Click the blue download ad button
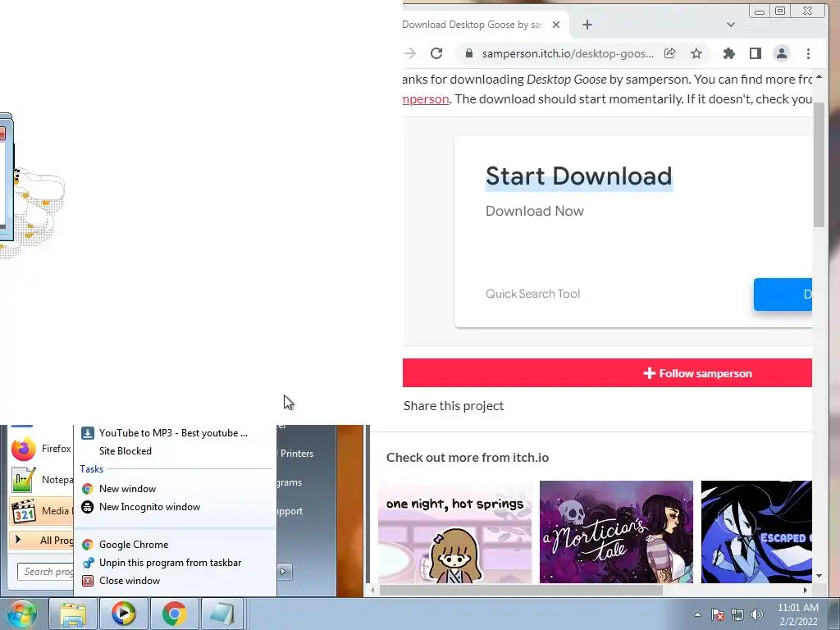The width and height of the screenshot is (840, 630). (x=783, y=294)
